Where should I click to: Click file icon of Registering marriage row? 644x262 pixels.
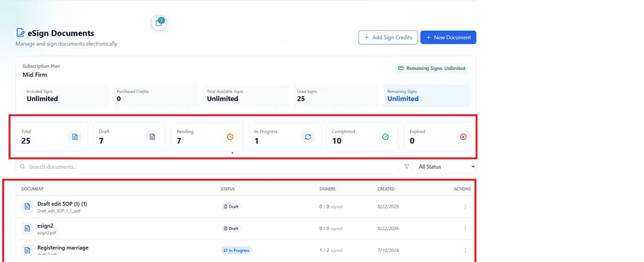click(27, 250)
